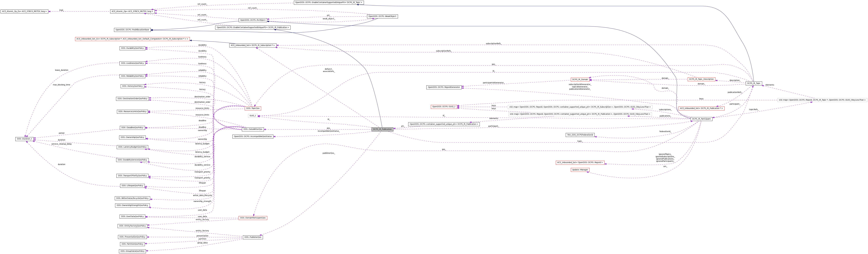
Task: Click DDS::ReliabilityQosPolicy node
Action: click(x=132, y=76)
